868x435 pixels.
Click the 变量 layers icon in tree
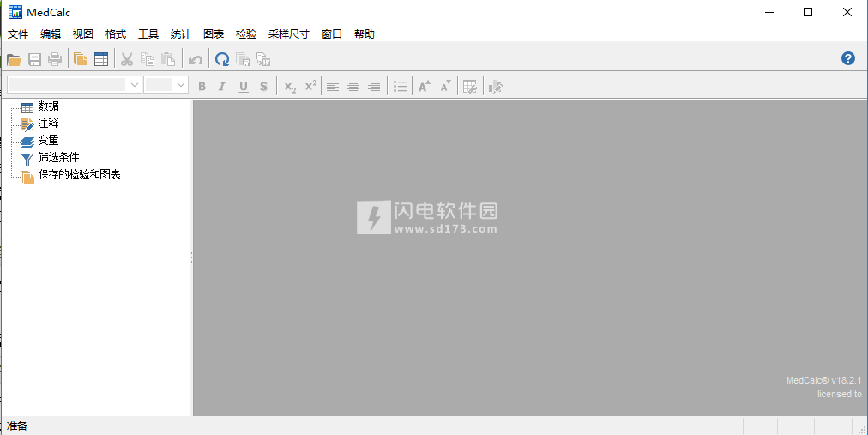click(x=27, y=142)
